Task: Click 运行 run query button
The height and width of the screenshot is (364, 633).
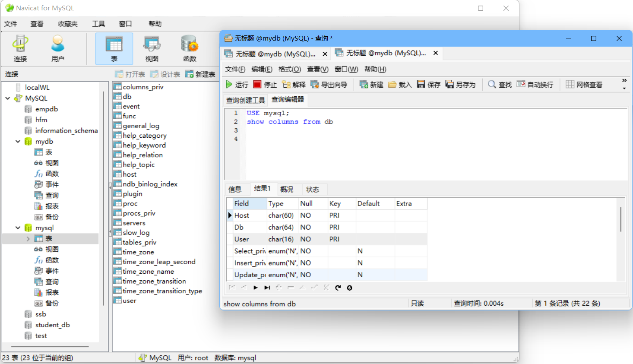Action: pos(237,85)
